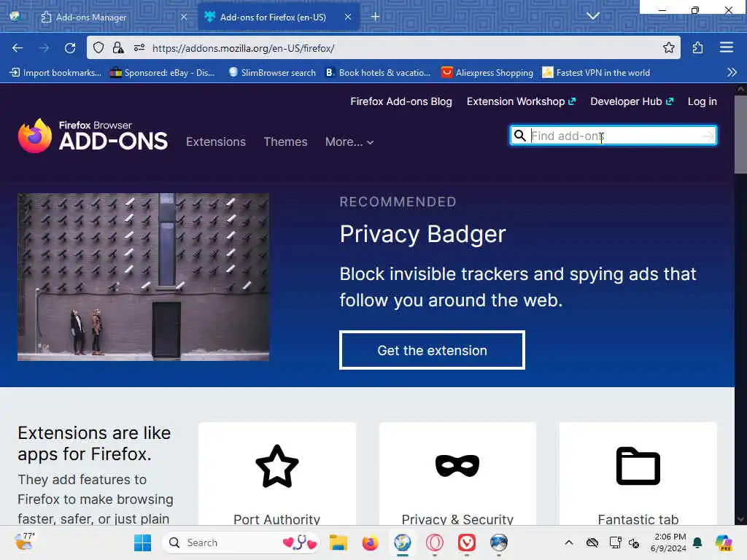
Task: Open Sponsored eBay bookmark
Action: click(x=163, y=72)
